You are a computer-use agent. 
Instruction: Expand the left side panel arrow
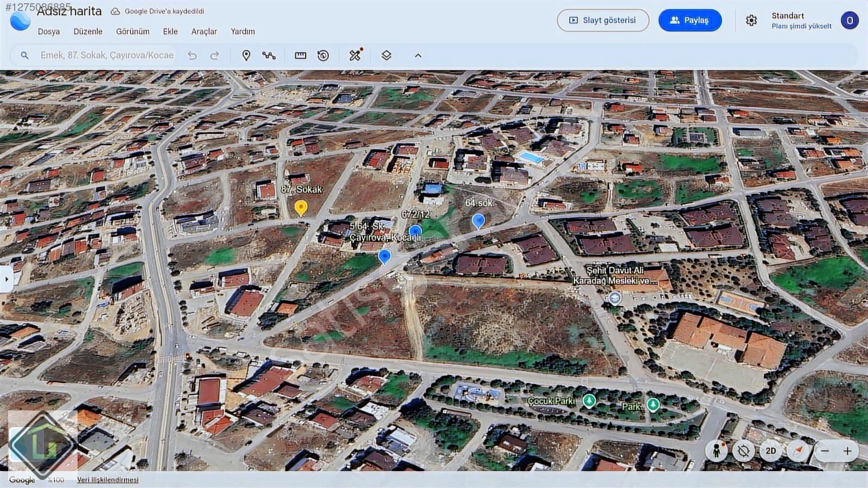click(7, 279)
